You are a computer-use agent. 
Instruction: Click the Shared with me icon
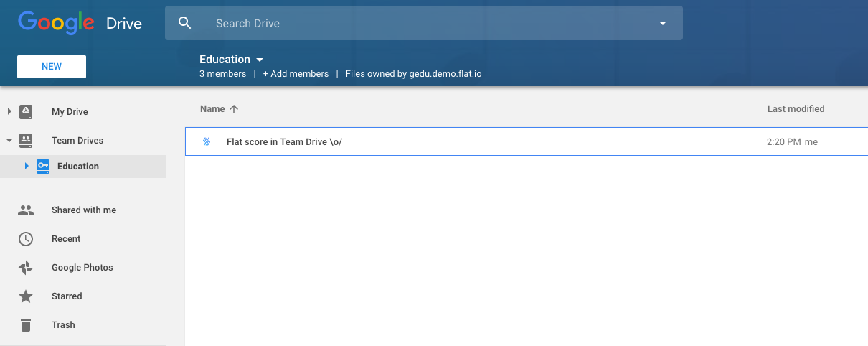[x=26, y=210]
